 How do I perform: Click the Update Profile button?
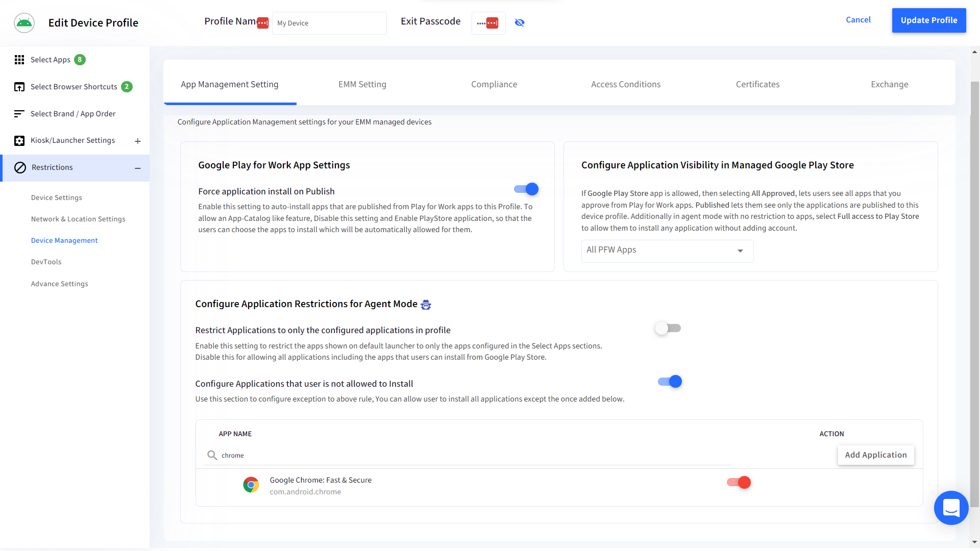click(x=928, y=20)
